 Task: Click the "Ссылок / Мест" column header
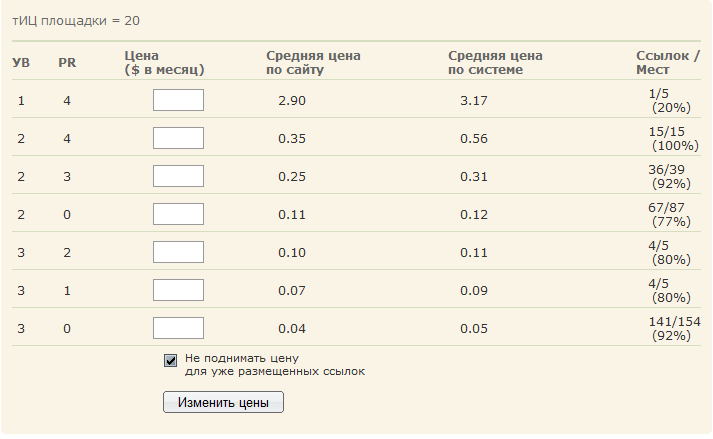(x=668, y=63)
